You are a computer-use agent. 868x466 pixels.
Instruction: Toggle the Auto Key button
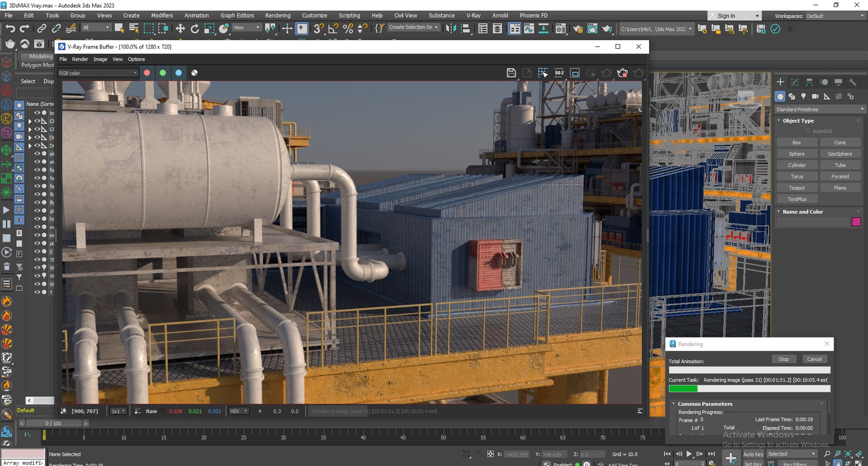753,454
